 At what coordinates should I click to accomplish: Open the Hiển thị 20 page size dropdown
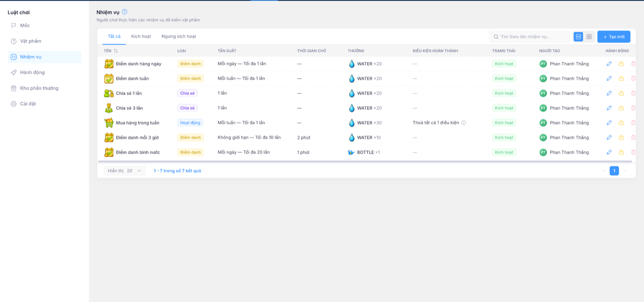[x=124, y=171]
